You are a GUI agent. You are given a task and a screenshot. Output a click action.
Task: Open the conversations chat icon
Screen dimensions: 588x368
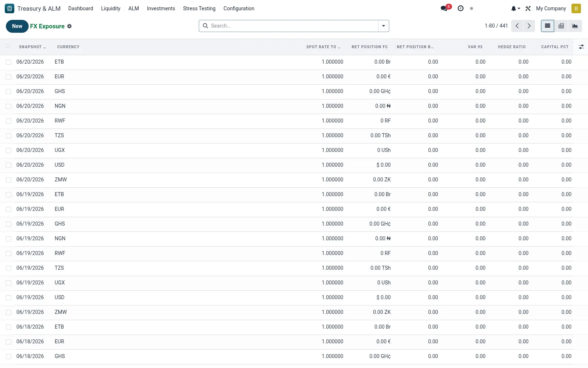pyautogui.click(x=444, y=8)
